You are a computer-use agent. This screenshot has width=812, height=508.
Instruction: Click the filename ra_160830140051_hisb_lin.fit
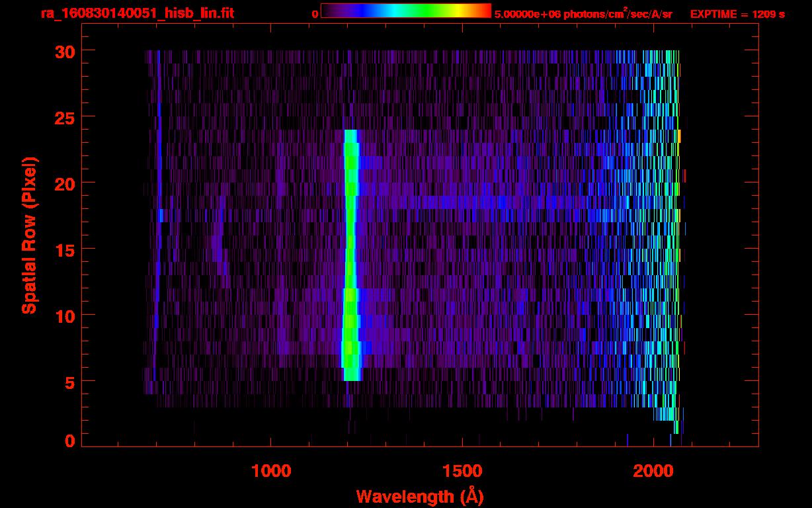pos(137,13)
